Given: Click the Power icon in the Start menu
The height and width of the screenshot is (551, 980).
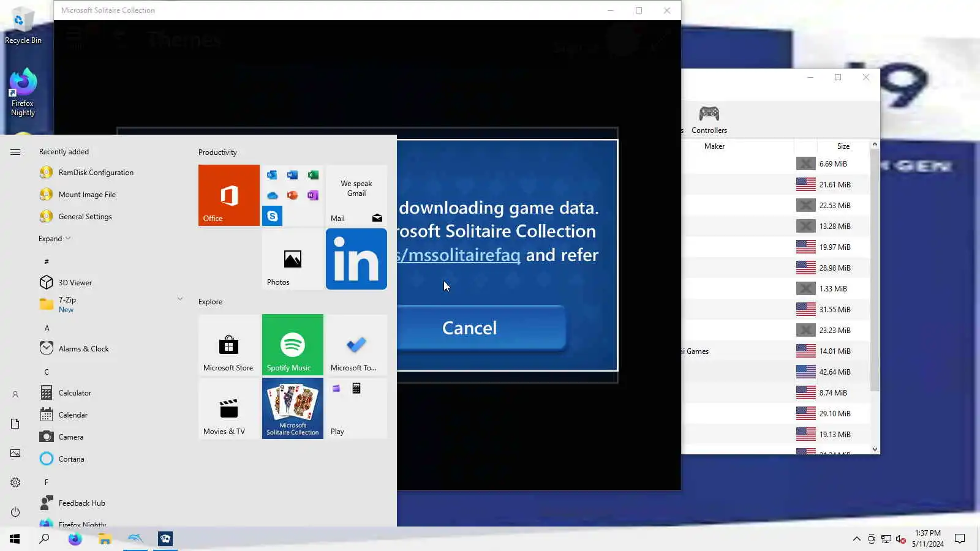Looking at the screenshot, I should coord(15,512).
